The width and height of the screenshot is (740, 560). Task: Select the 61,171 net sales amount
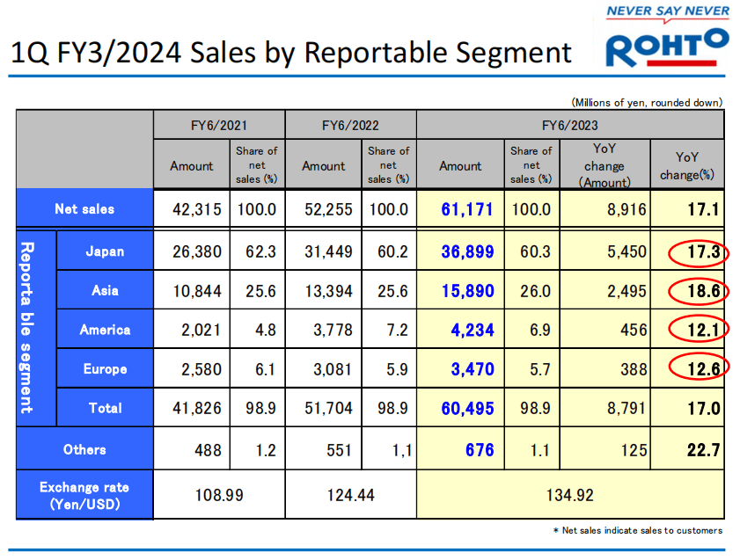[x=467, y=210]
